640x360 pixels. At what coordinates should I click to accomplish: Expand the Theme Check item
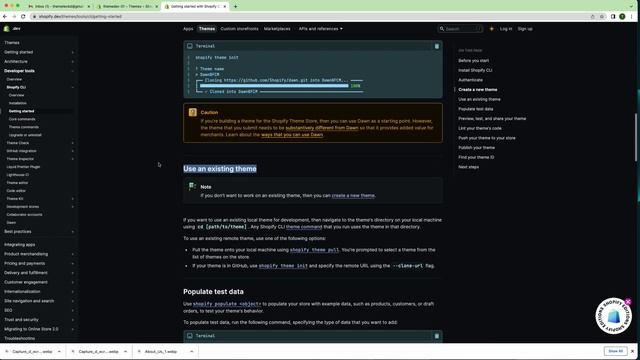point(73,143)
